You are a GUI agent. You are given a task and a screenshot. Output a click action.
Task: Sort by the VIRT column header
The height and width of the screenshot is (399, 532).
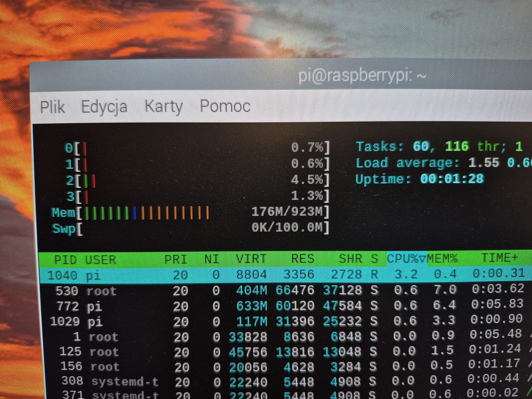251,259
